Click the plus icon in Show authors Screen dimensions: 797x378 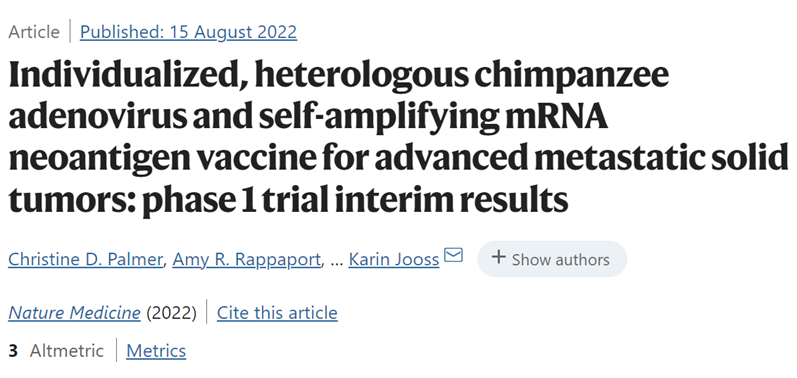pyautogui.click(x=499, y=258)
